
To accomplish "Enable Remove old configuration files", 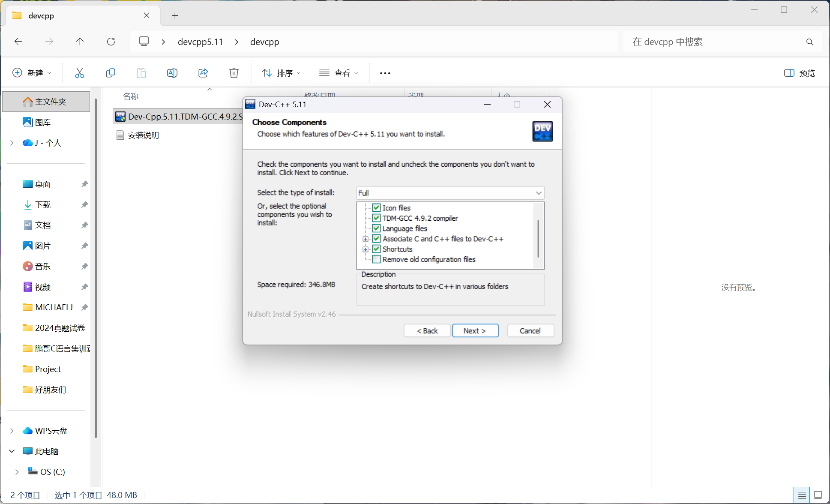I will (376, 259).
